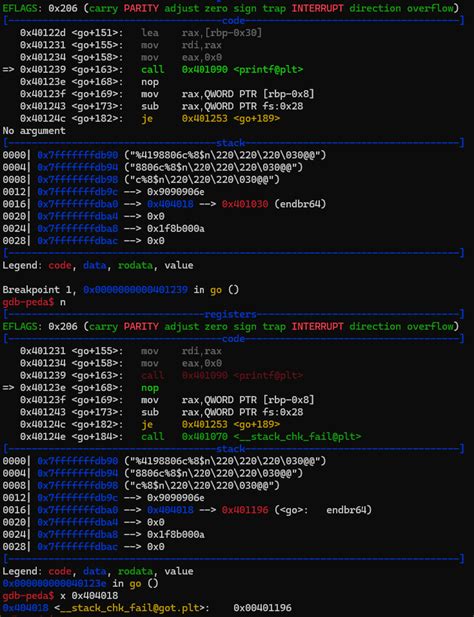The height and width of the screenshot is (617, 474).
Task: Click the => arrow before 0x40123e
Action: [8, 388]
